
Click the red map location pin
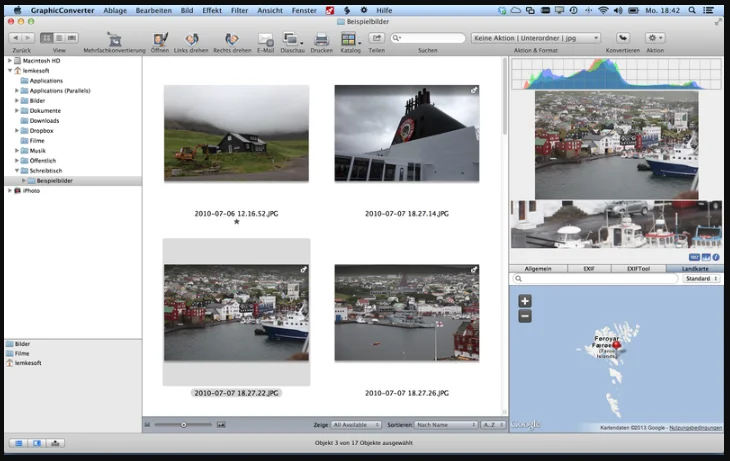[x=616, y=345]
